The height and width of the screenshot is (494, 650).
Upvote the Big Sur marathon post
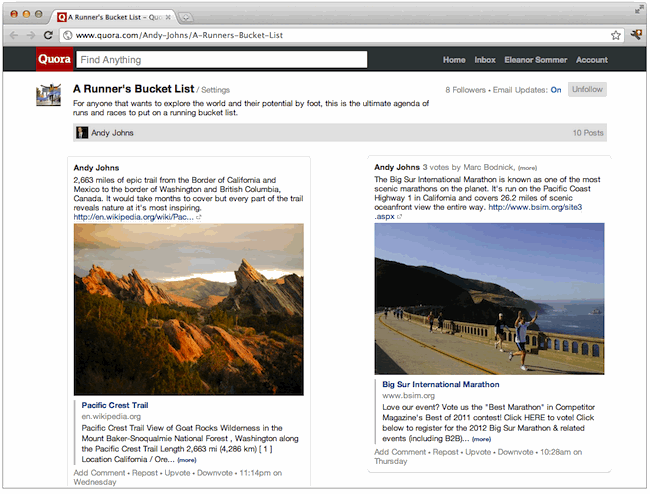(x=478, y=452)
